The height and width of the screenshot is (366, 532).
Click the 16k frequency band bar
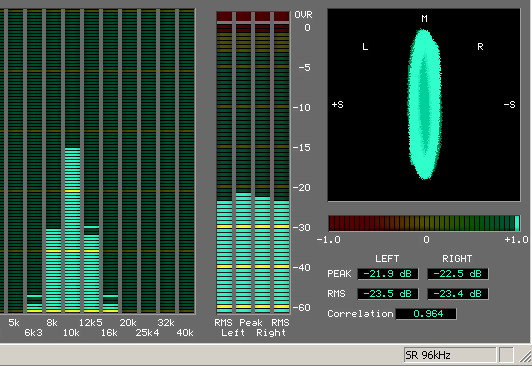(110, 161)
